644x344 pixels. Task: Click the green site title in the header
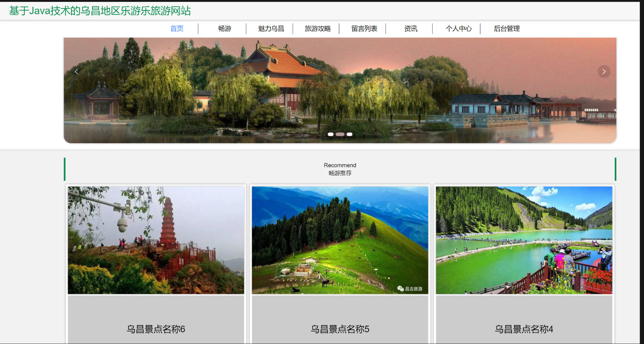(100, 11)
